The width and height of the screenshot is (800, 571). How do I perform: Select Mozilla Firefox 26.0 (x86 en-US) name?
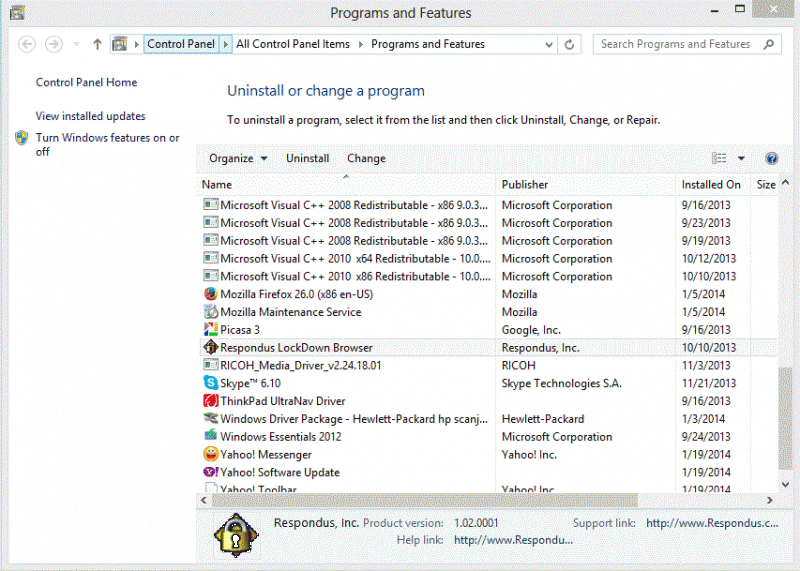pos(296,294)
